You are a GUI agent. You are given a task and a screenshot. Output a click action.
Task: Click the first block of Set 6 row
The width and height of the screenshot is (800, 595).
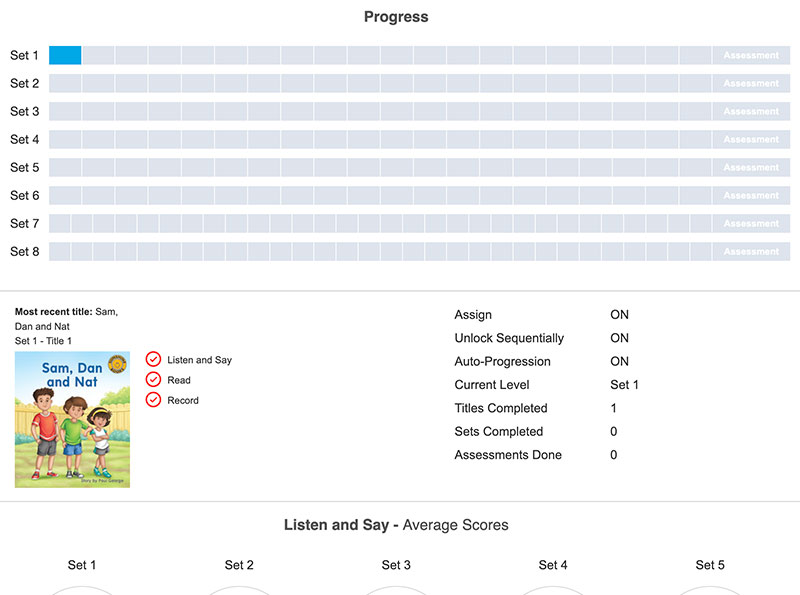tap(65, 196)
